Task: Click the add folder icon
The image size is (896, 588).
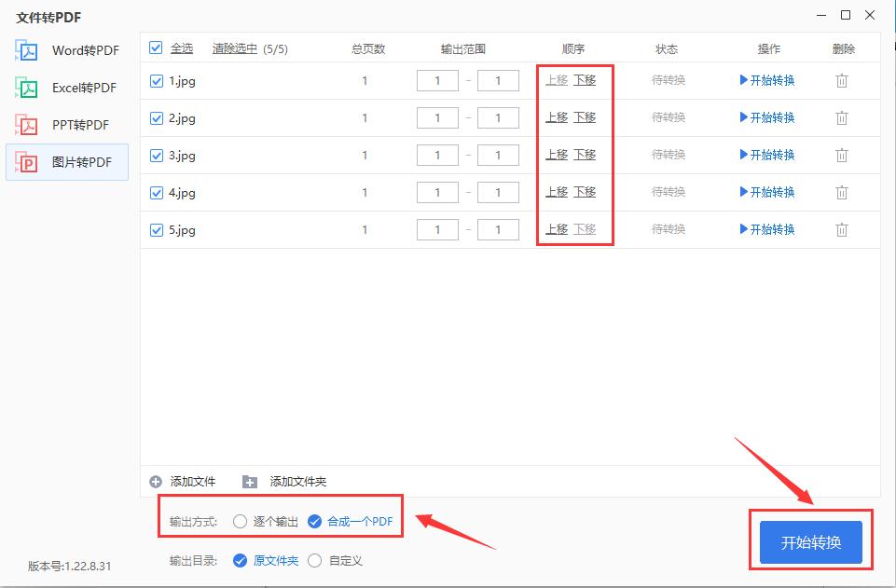Action: click(248, 482)
